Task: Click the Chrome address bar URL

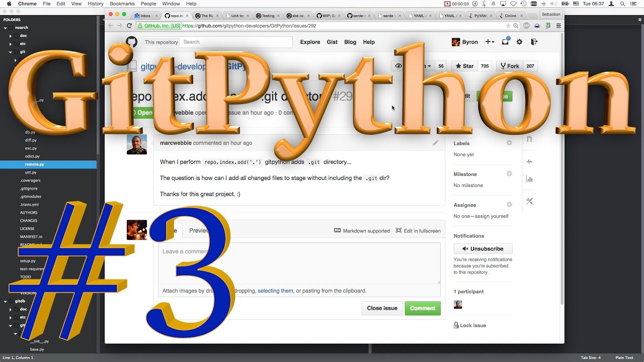Action: point(249,26)
